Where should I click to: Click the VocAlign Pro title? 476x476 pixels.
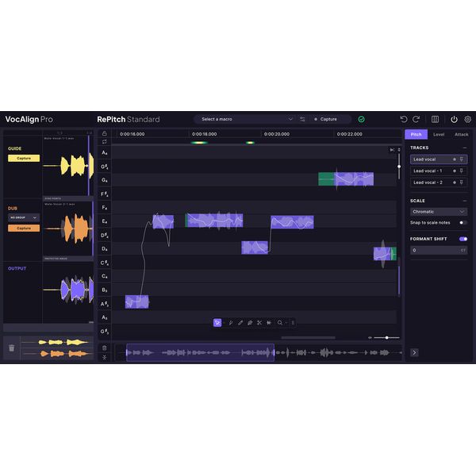29,119
